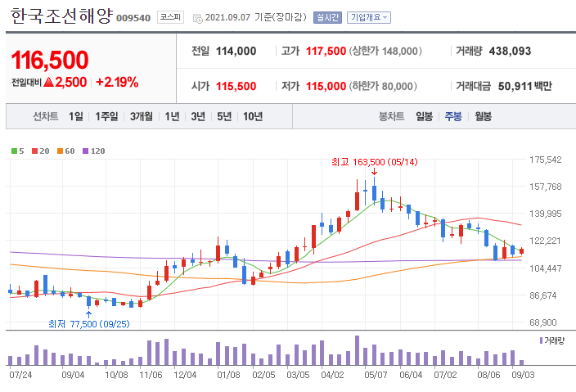Click the x-axis date 09/04
This screenshot has height=392, width=576.
tap(73, 375)
